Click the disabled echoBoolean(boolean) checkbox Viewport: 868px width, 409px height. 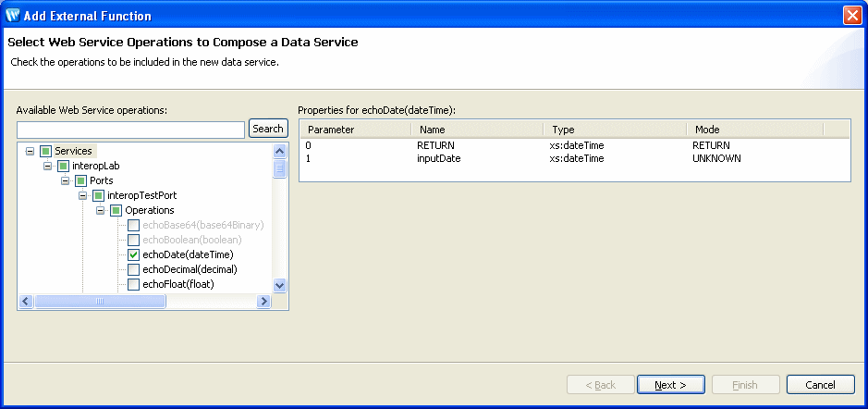tap(133, 241)
